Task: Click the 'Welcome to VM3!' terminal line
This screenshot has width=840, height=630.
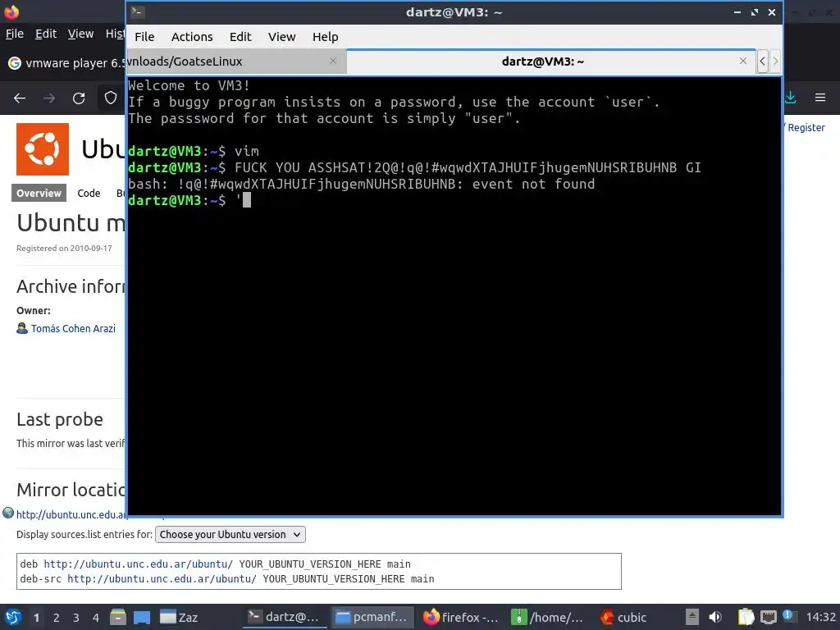Action: 189,85
